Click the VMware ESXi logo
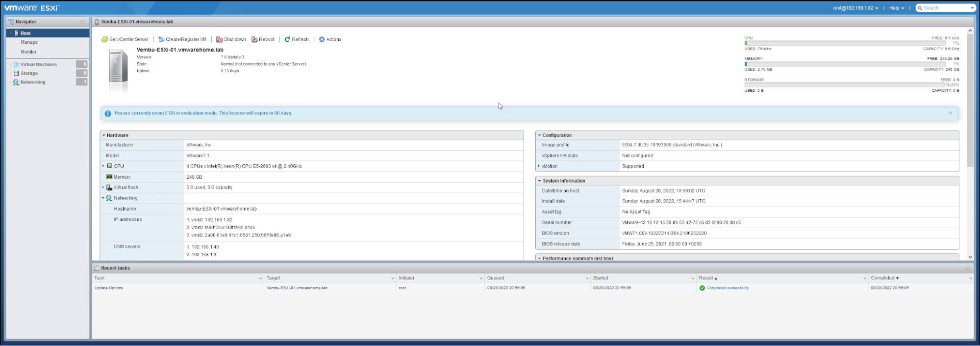This screenshot has width=980, height=346. pyautogui.click(x=31, y=8)
